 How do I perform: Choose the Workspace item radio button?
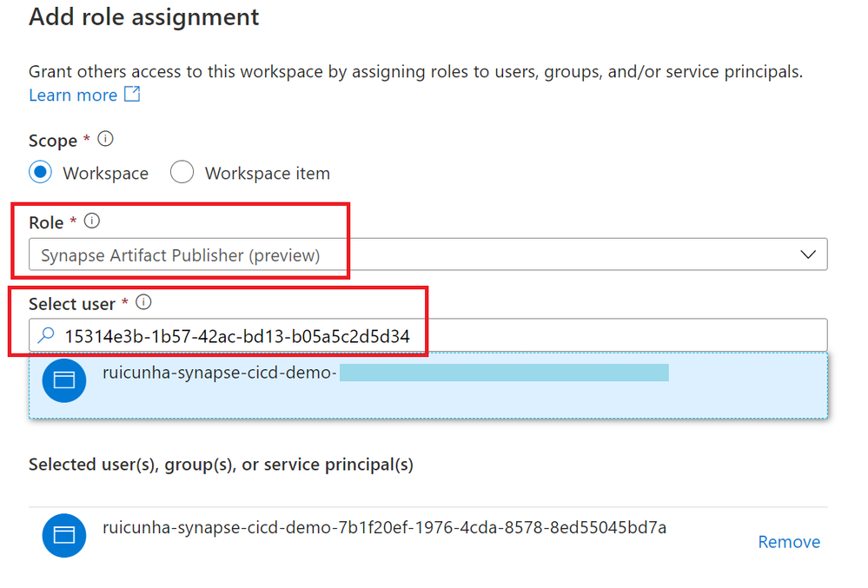click(x=182, y=172)
